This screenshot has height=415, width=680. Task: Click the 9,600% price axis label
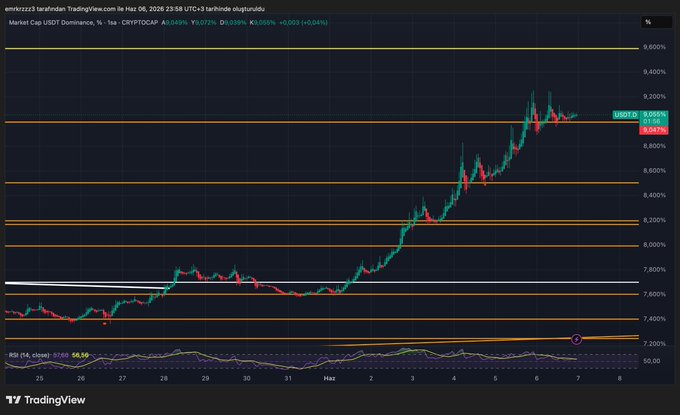(654, 47)
